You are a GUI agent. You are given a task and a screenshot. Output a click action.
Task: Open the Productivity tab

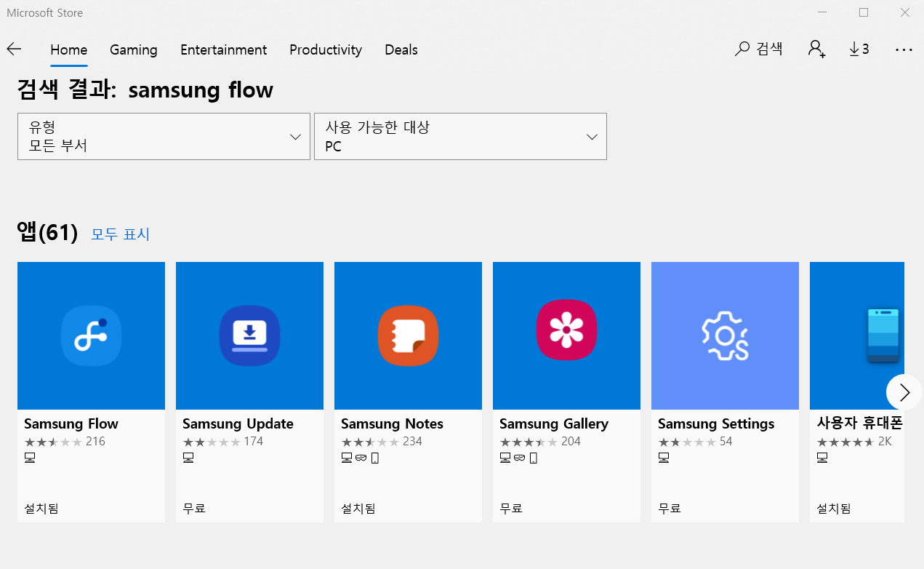point(326,49)
